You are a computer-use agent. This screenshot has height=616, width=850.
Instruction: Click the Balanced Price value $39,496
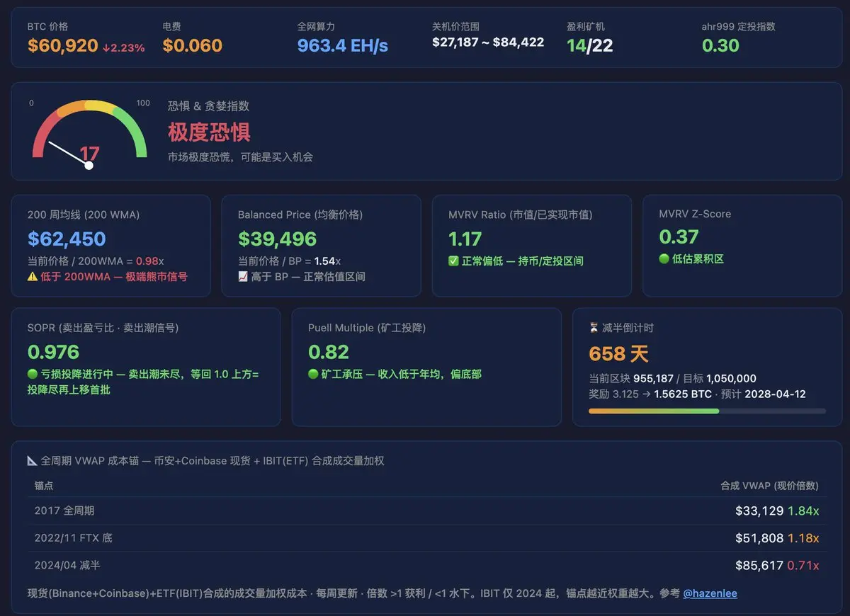click(x=277, y=239)
